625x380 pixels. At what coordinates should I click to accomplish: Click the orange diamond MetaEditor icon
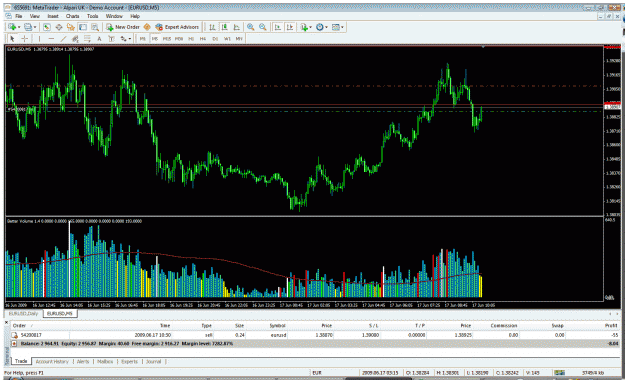pos(147,27)
